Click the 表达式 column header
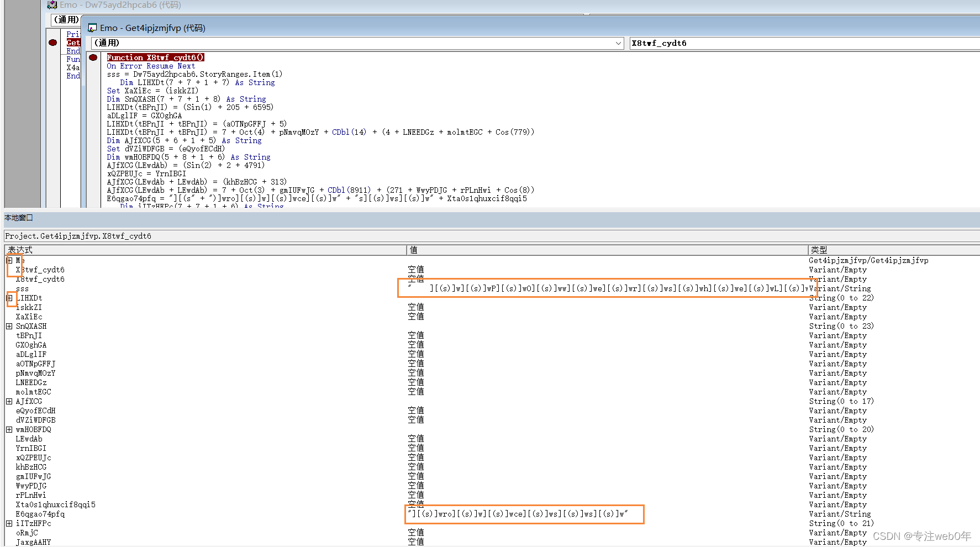This screenshot has height=547, width=980. click(206, 250)
